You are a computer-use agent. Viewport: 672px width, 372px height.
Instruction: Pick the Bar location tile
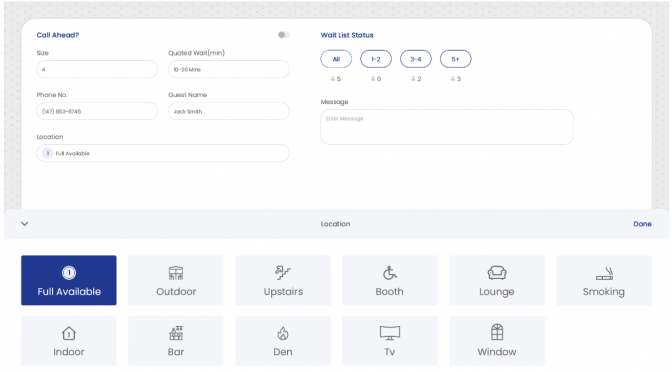click(x=176, y=341)
